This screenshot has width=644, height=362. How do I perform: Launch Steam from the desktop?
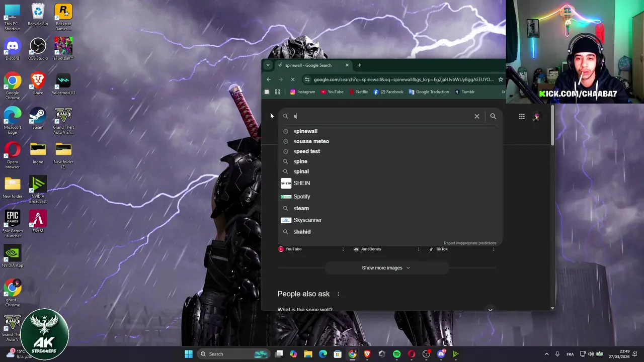[x=38, y=119]
